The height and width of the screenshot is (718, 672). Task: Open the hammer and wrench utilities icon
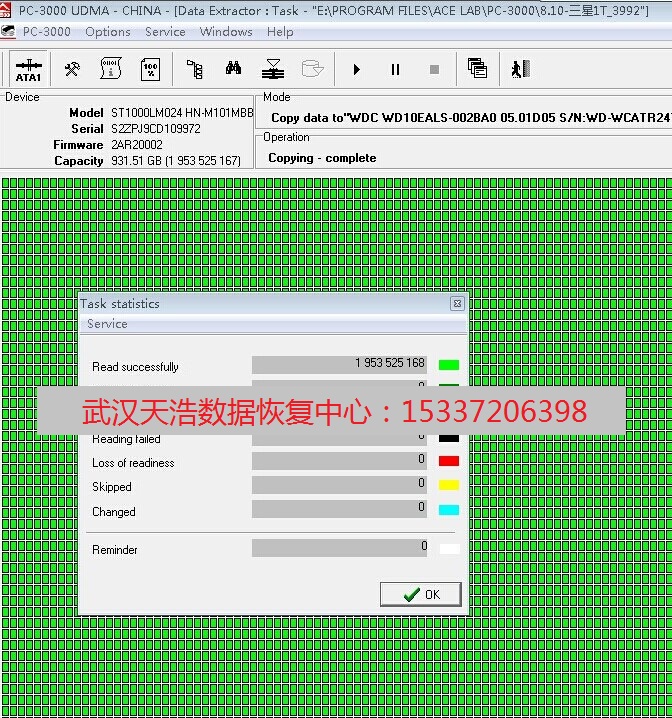click(72, 69)
